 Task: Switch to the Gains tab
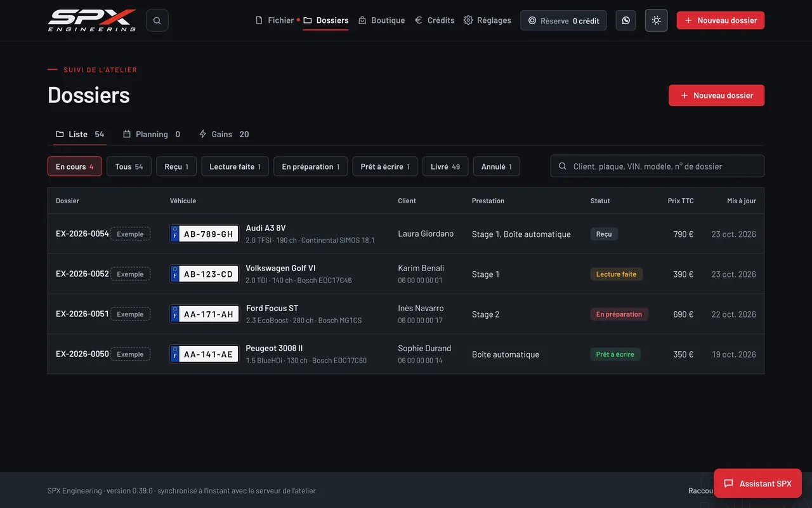point(224,134)
